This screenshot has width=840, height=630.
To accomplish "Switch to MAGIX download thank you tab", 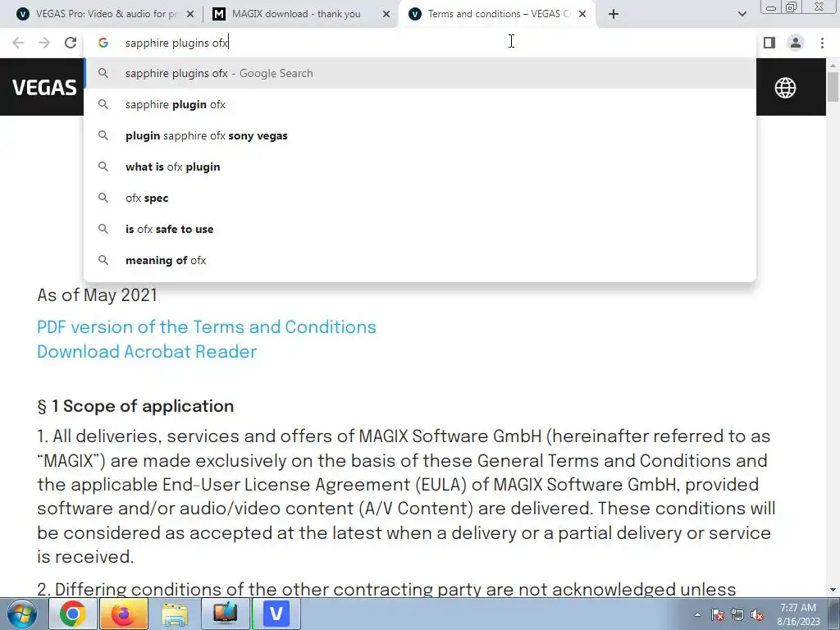I will tap(295, 14).
